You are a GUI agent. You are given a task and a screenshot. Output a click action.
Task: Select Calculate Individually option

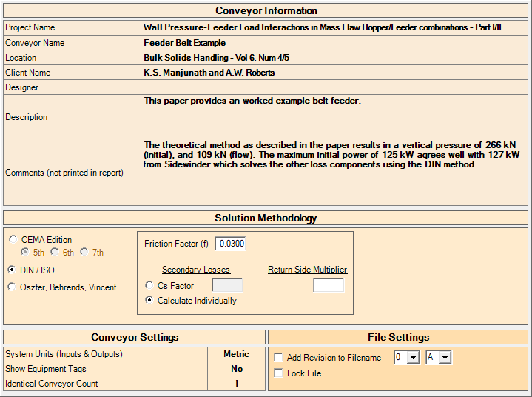(150, 301)
